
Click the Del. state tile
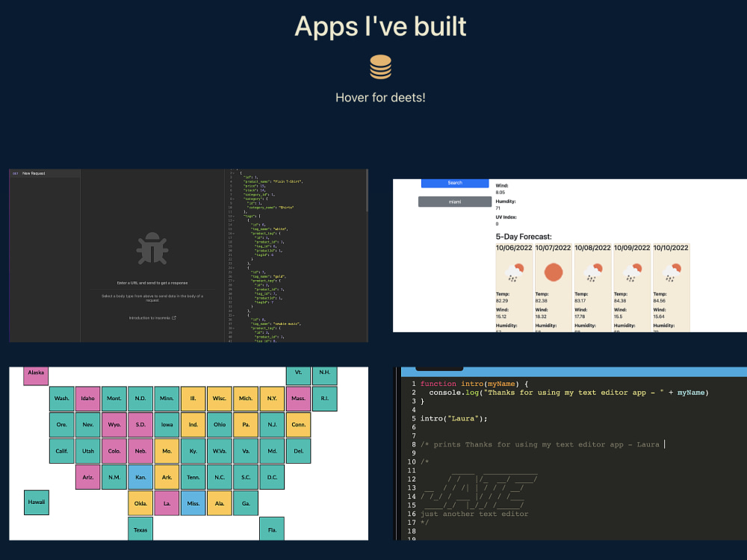(298, 451)
